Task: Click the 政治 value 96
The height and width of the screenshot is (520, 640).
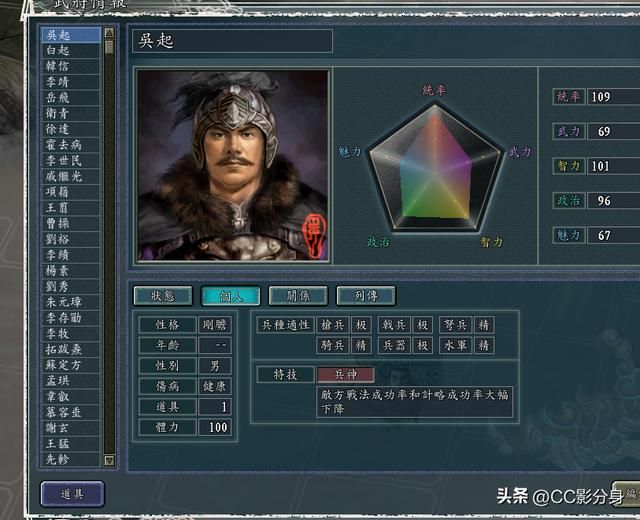Action: tap(613, 201)
